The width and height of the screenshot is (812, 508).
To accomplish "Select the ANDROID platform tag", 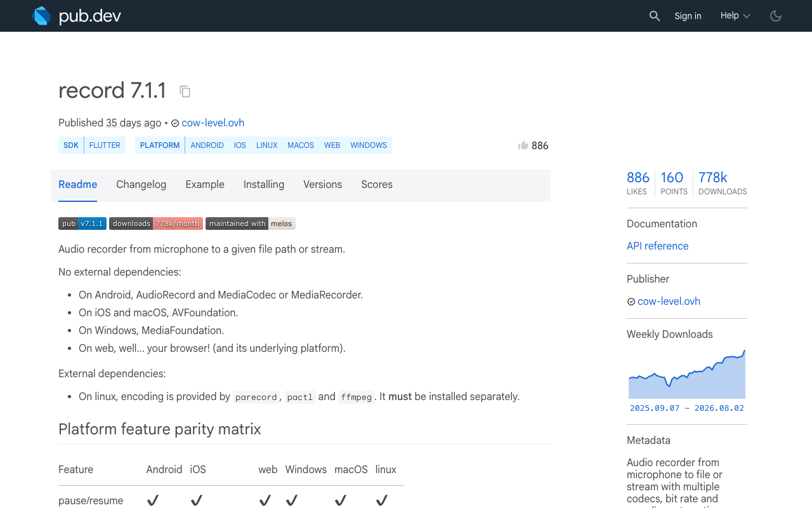I will tap(207, 145).
